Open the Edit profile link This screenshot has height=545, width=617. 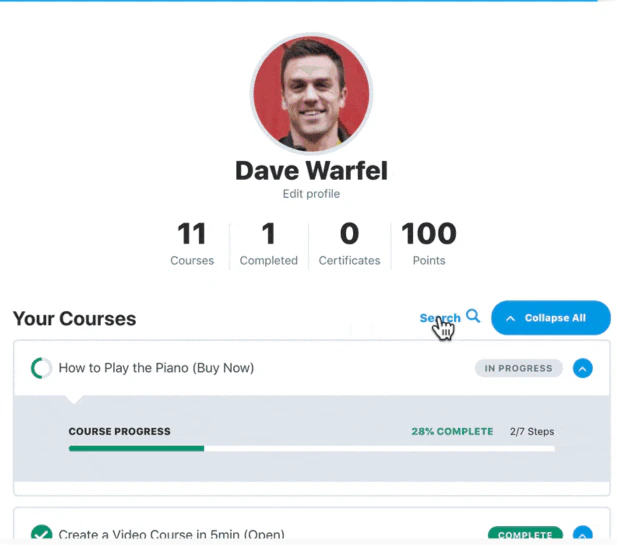[311, 194]
